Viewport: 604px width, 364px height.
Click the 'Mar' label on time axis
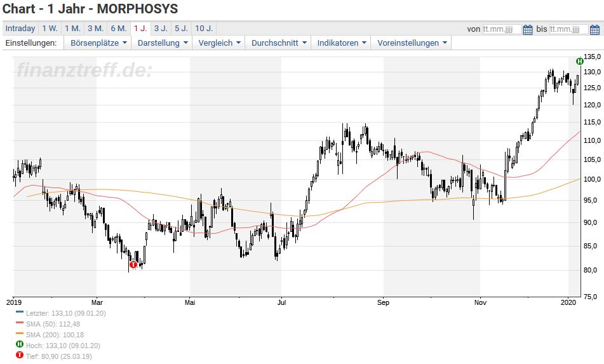click(x=97, y=302)
